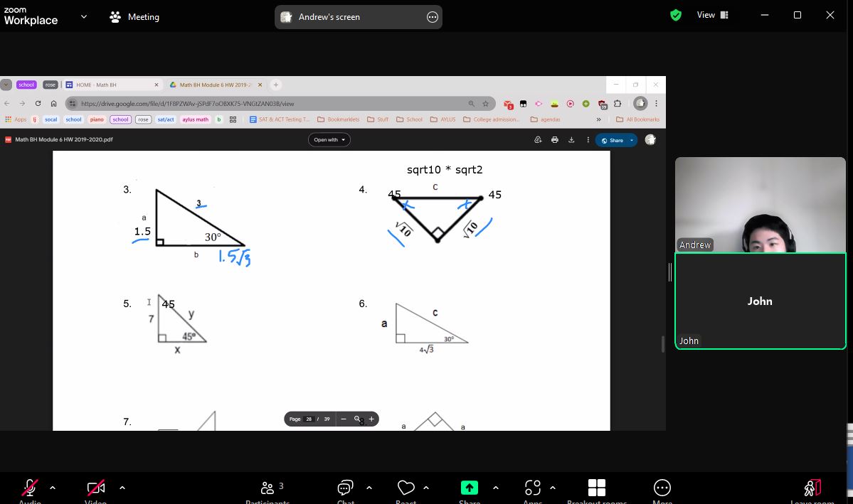Open the College admission bookmarks folder
Viewport: 853px width, 504px height.
(491, 119)
